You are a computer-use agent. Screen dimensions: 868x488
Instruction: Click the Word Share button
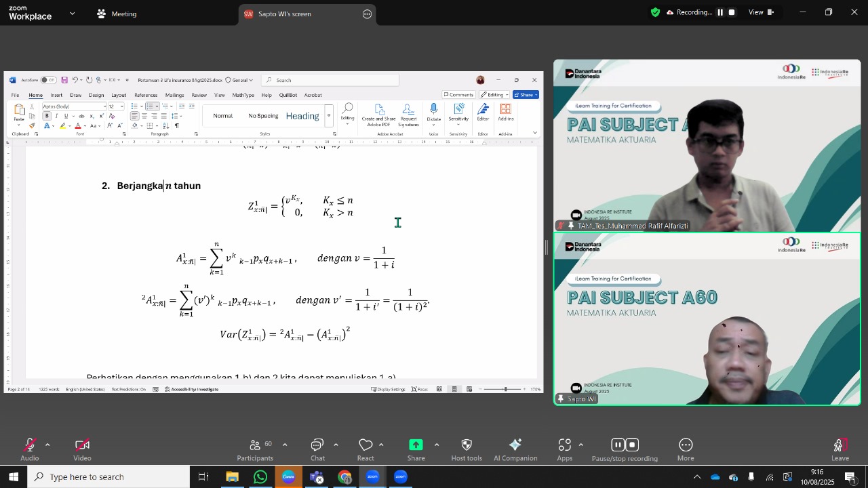point(526,95)
